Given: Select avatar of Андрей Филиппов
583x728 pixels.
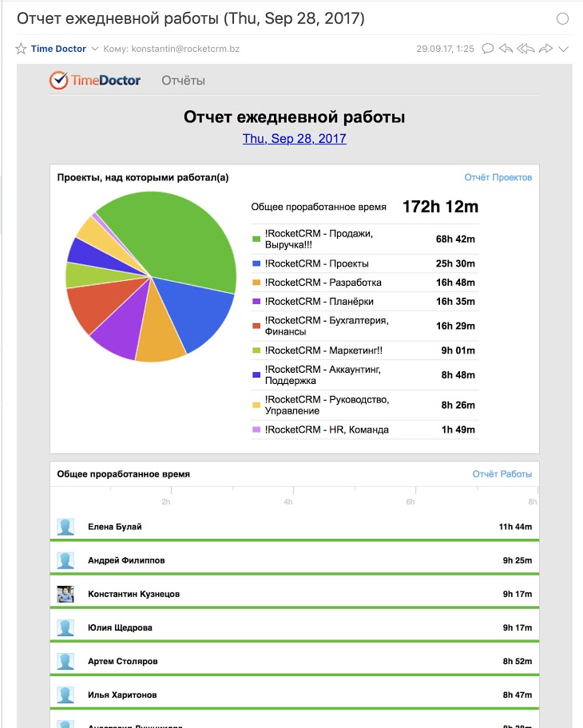Looking at the screenshot, I should (65, 560).
